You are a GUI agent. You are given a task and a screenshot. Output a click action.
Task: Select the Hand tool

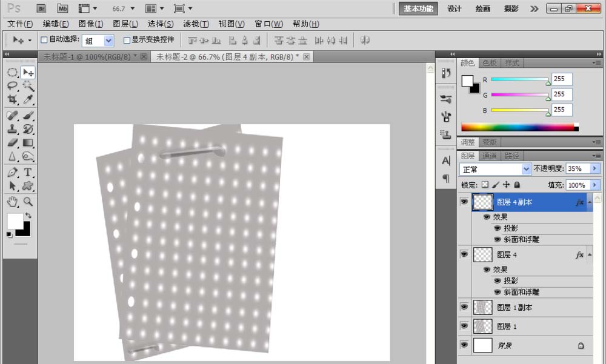click(12, 202)
